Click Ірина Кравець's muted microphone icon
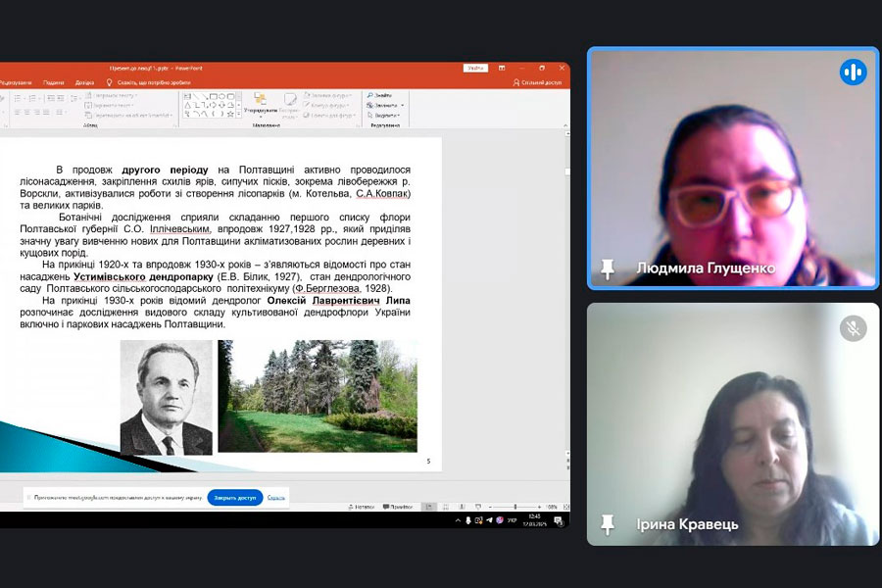The width and height of the screenshot is (882, 588). pos(854,328)
